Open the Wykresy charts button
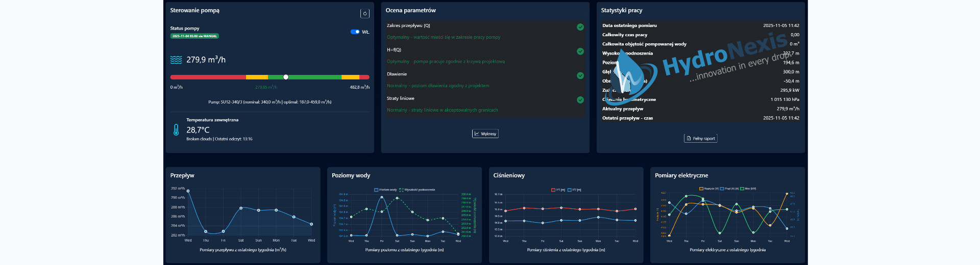Viewport: 980px width, 265px height. [x=485, y=134]
